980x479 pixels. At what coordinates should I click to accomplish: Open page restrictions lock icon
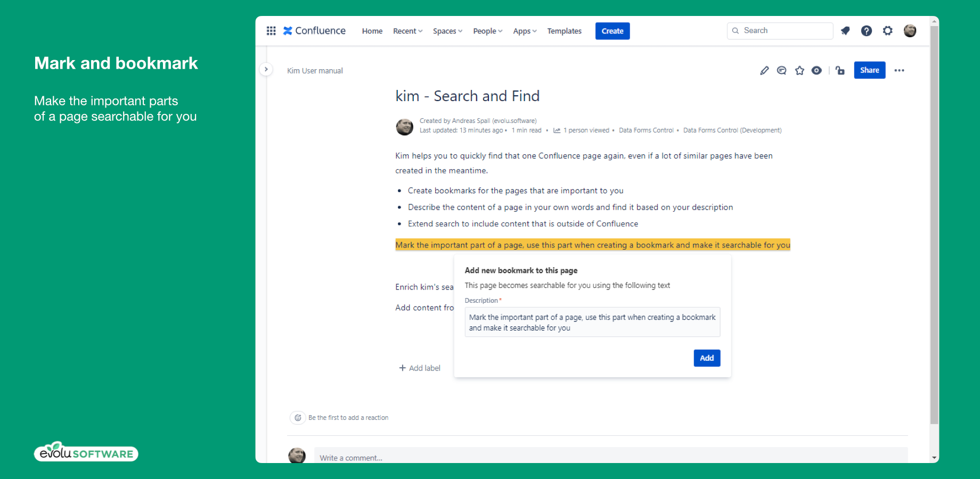pyautogui.click(x=840, y=70)
